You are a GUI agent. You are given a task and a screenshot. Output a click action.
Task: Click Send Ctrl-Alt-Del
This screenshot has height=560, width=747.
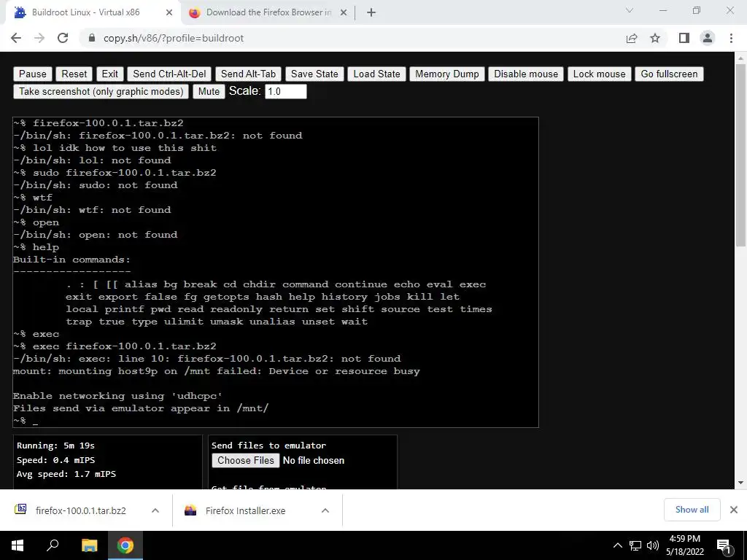(x=169, y=74)
